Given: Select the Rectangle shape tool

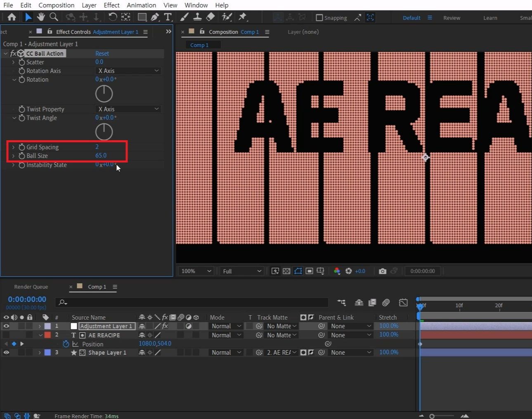Looking at the screenshot, I should click(x=142, y=17).
